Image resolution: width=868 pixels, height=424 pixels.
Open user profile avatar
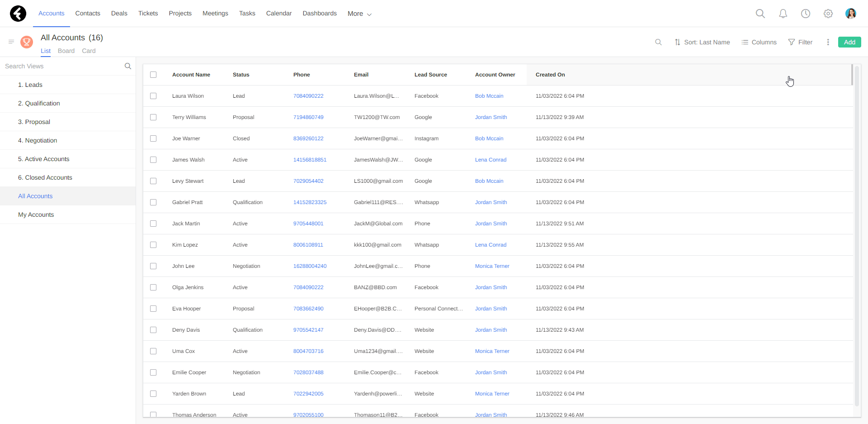[851, 14]
